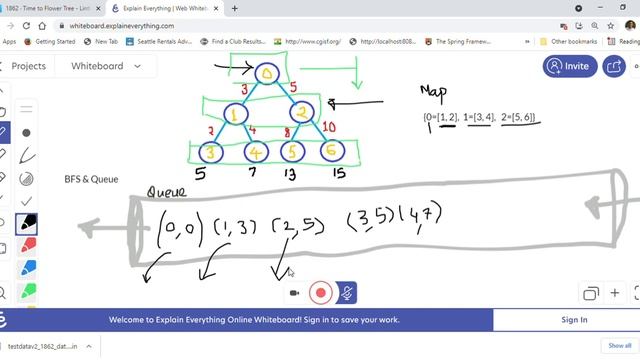Click the BFS & Queue text label

click(x=91, y=179)
